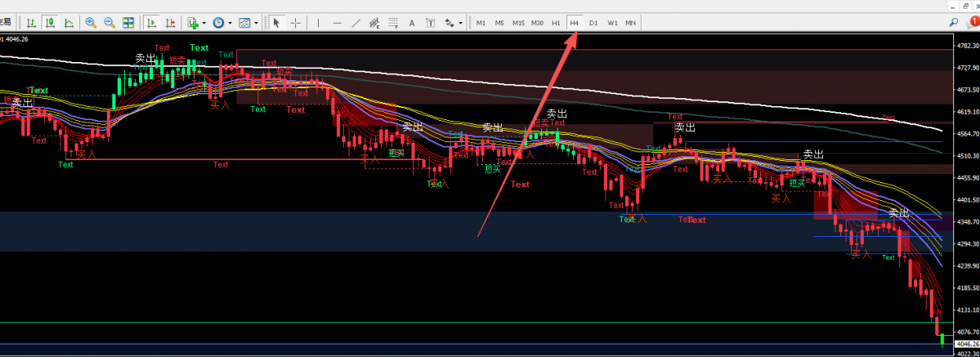This screenshot has width=980, height=357.
Task: Tile chart windows with the grid icon
Action: pos(128,23)
